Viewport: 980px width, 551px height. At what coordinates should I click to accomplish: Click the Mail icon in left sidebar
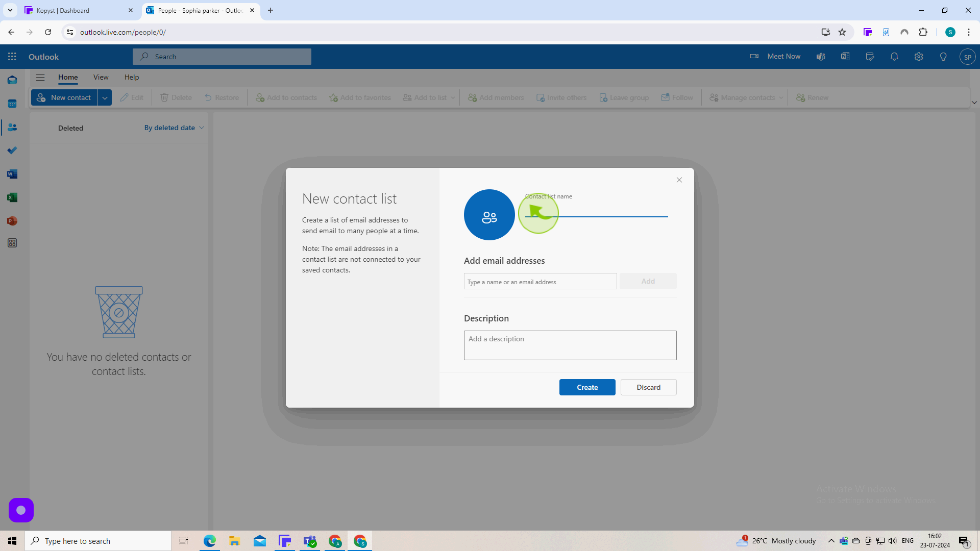click(x=13, y=81)
